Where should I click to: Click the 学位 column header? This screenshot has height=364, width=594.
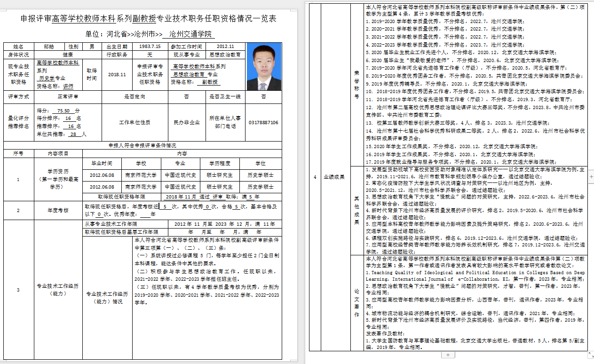pyautogui.click(x=261, y=163)
